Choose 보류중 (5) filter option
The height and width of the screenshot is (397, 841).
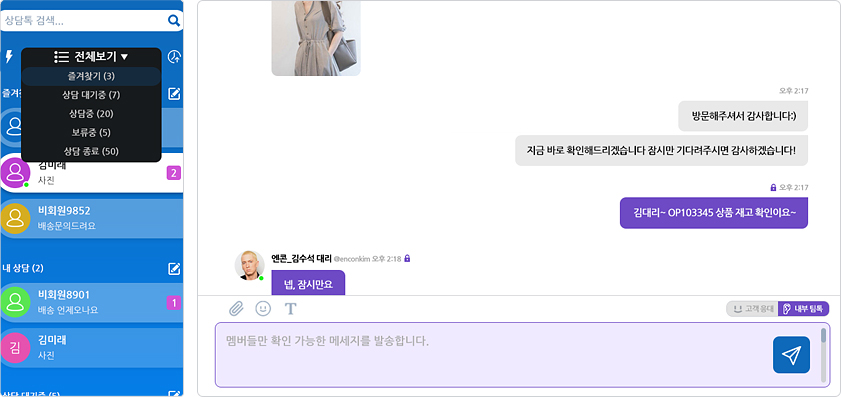pyautogui.click(x=91, y=132)
